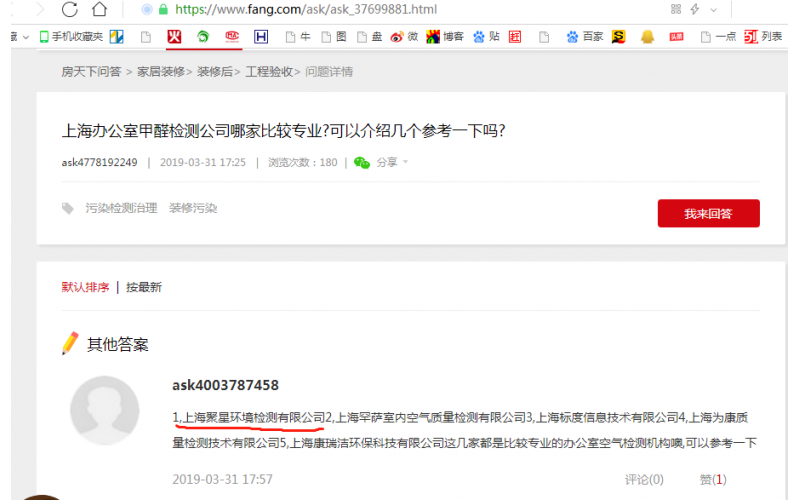This screenshot has width=800, height=500.
Task: Open the 盘 bookmark
Action: click(370, 37)
